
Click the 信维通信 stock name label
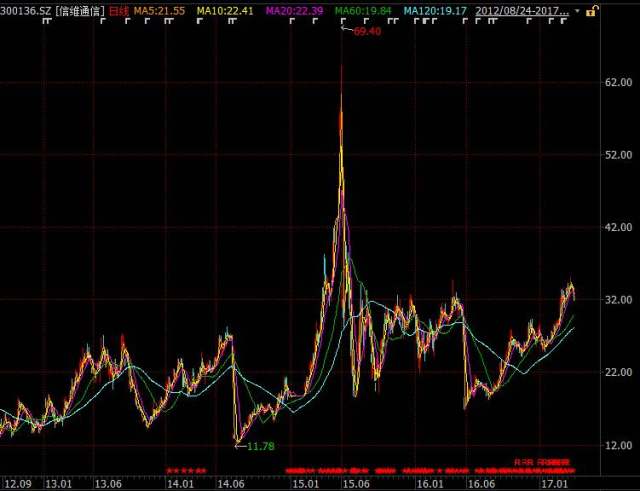coord(81,10)
